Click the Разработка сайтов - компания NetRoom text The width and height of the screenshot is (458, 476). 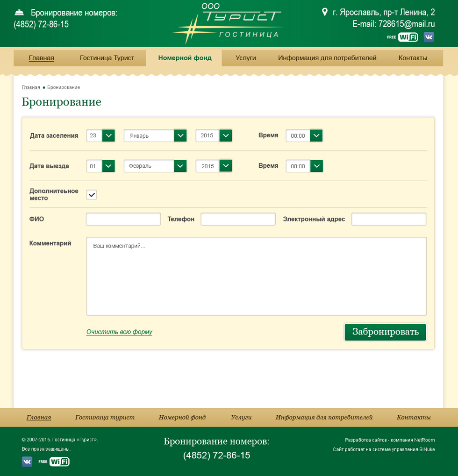(390, 440)
